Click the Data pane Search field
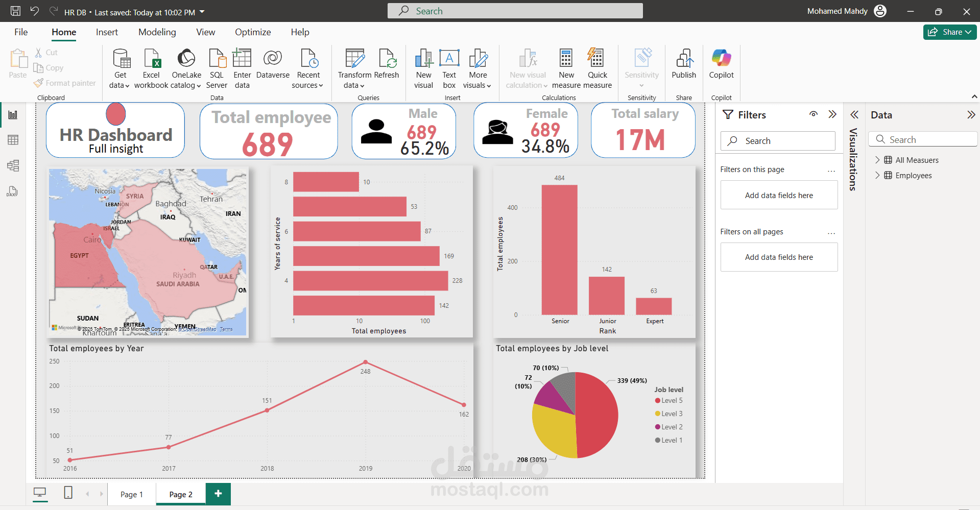 coord(922,139)
